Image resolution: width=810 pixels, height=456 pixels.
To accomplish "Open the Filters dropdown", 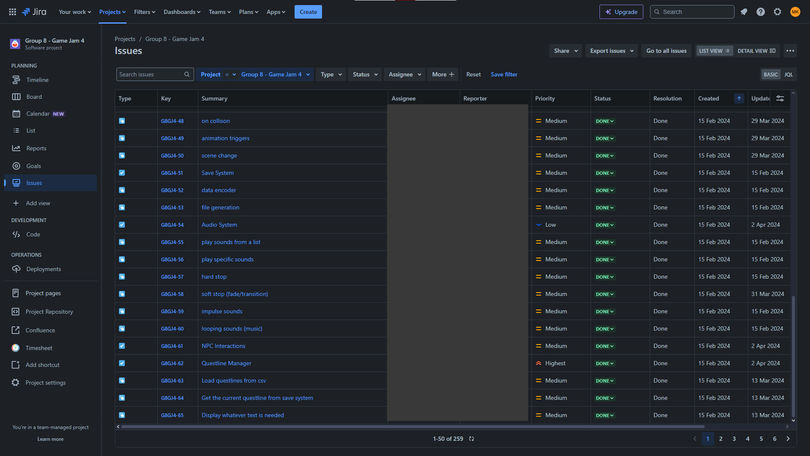I will tap(144, 12).
